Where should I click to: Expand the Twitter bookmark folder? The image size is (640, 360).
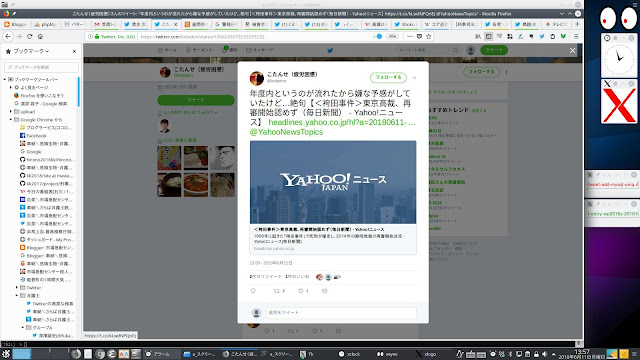[x=17, y=288]
